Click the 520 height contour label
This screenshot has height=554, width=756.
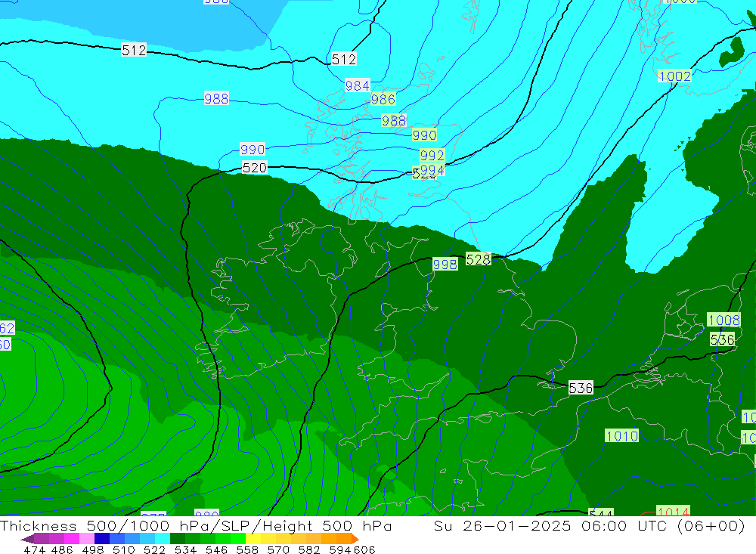pos(255,168)
